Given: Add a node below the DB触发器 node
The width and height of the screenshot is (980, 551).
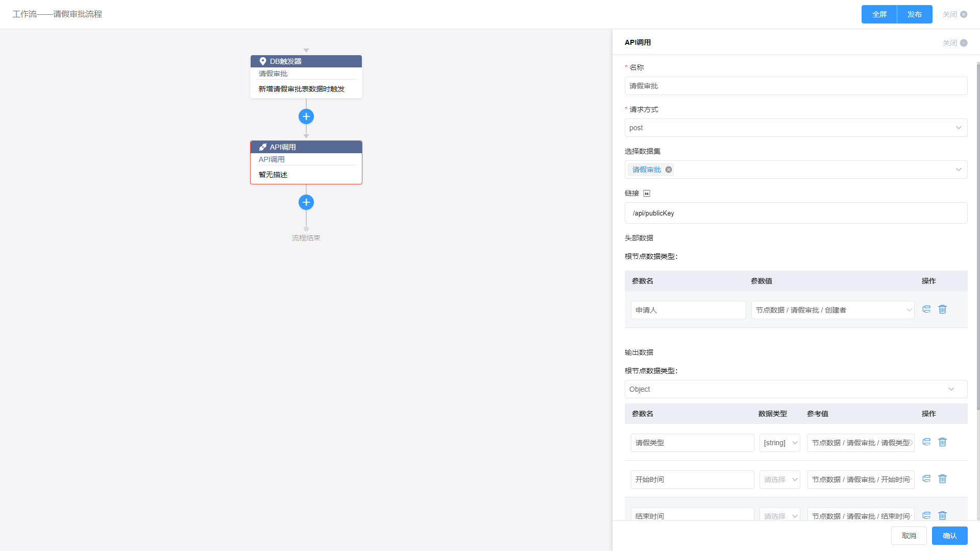Looking at the screenshot, I should 306,116.
